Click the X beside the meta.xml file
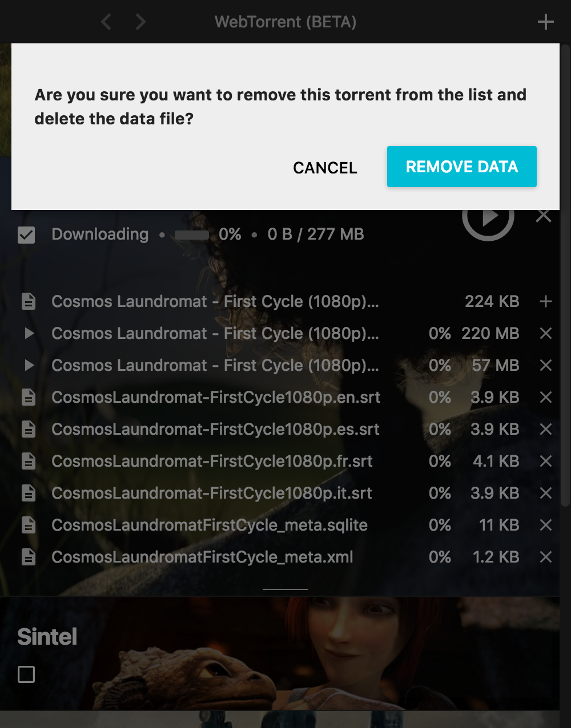The image size is (571, 728). (545, 557)
